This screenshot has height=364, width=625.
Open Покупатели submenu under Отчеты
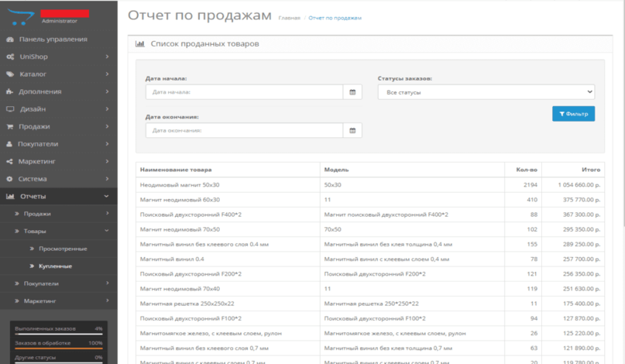(59, 283)
